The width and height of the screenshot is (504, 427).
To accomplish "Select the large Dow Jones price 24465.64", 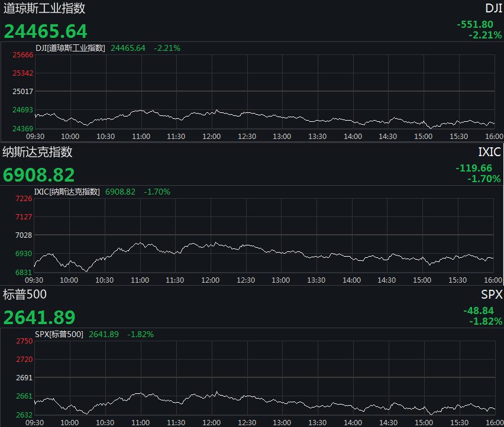I will 46,31.
